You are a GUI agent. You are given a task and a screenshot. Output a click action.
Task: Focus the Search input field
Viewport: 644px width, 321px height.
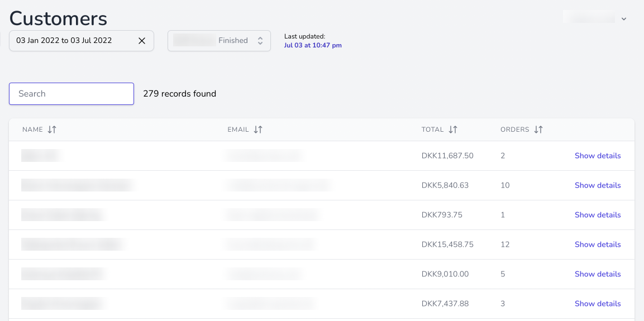point(71,94)
